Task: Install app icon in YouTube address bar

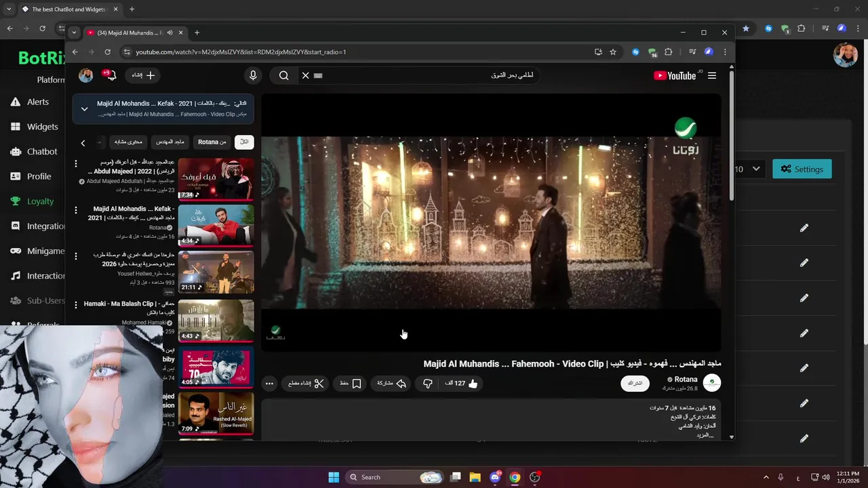Action: [597, 52]
